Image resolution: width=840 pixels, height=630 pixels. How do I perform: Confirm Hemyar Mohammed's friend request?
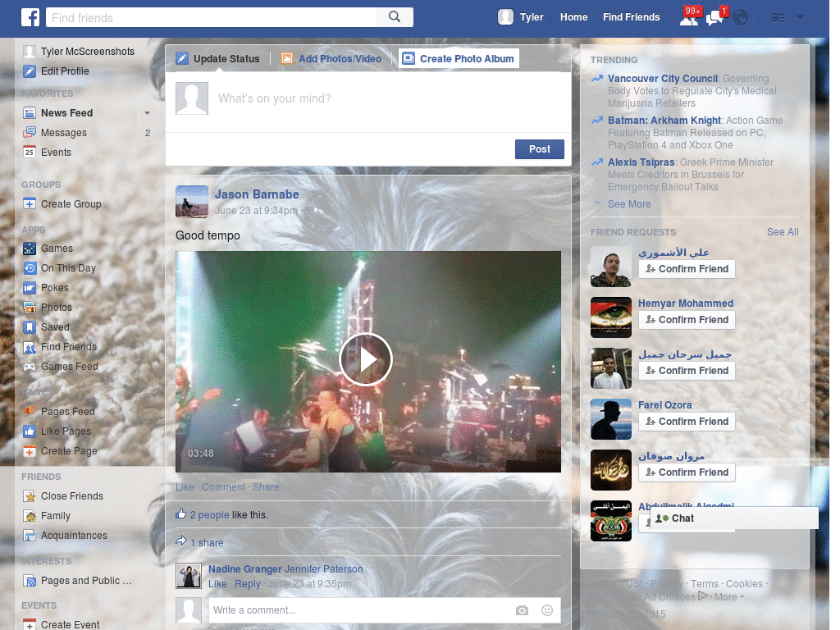point(687,319)
